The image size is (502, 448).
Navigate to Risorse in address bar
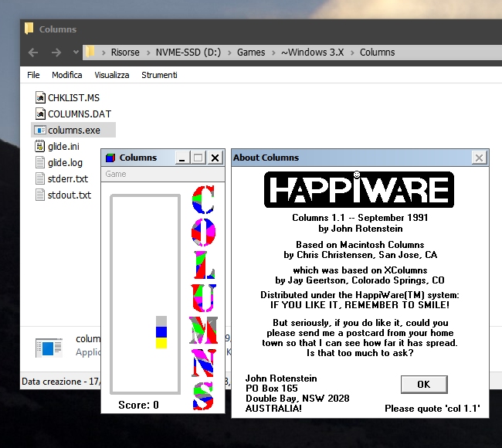125,53
